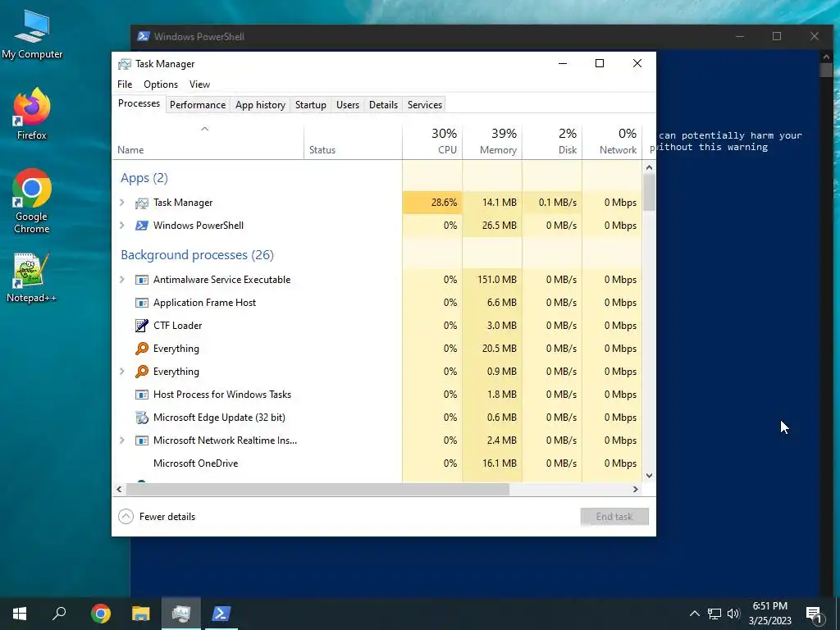Click Application Frame Host icon
Screen dimensions: 840x630
click(x=141, y=303)
